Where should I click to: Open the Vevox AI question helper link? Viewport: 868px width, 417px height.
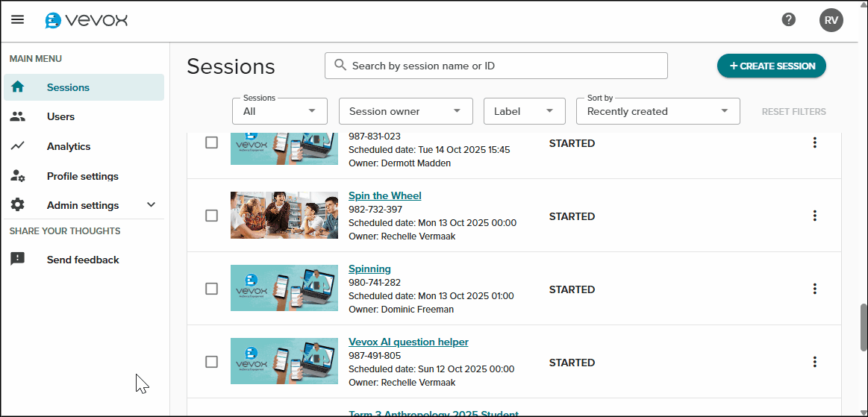point(408,342)
